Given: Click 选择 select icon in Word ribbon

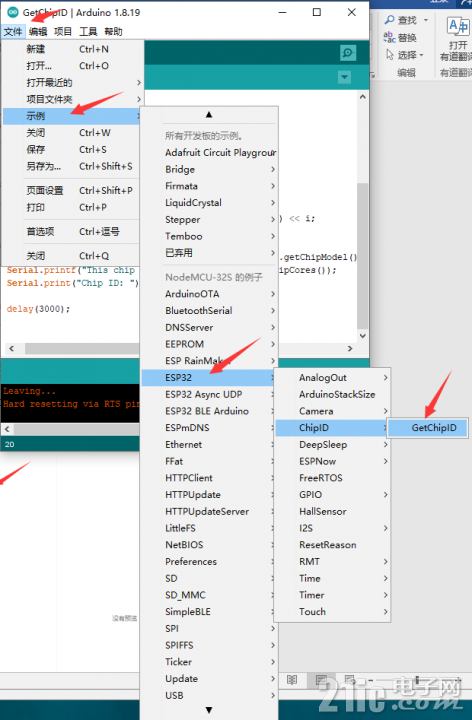Looking at the screenshot, I should [x=390, y=55].
